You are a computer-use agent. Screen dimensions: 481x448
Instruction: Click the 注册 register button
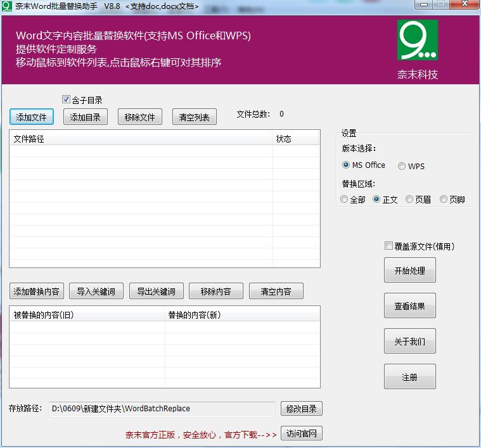pos(410,376)
